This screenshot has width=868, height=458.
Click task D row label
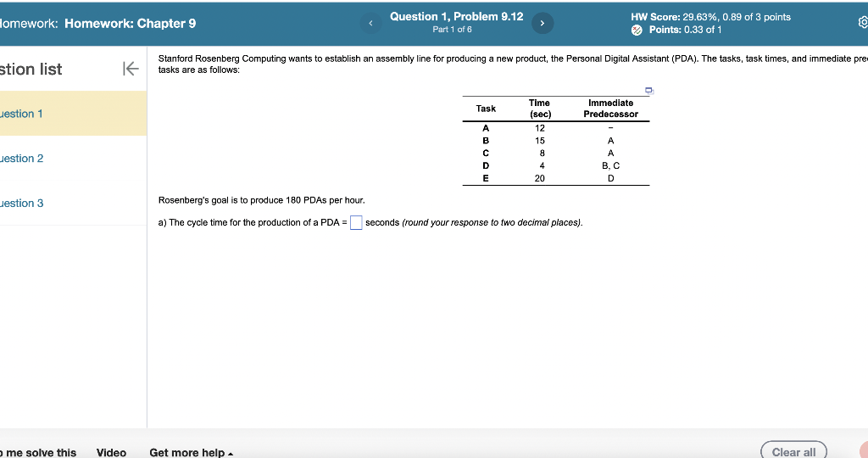point(486,165)
